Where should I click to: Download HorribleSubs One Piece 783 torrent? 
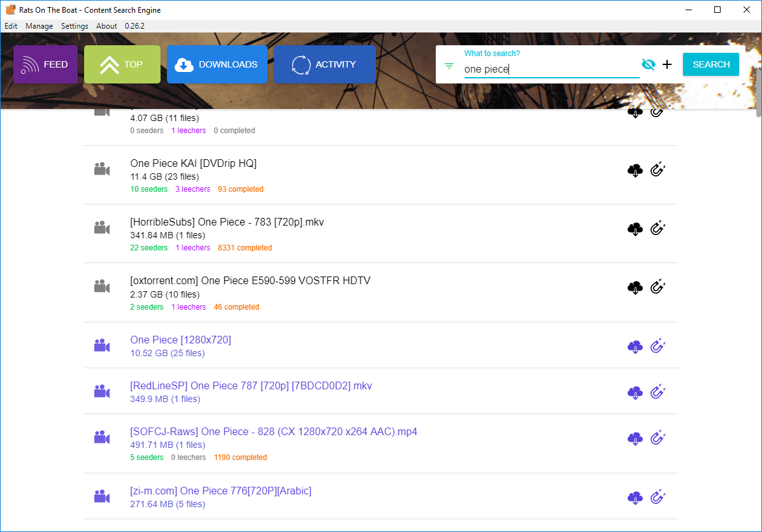[x=635, y=229]
